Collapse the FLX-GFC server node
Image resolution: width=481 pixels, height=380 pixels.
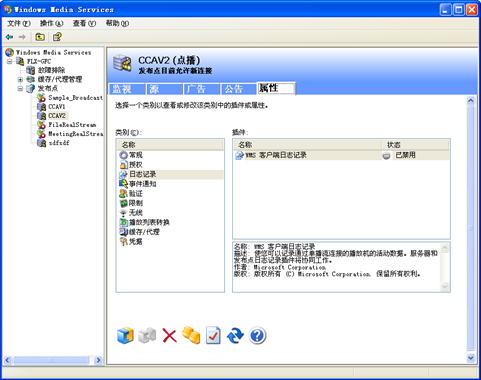pos(10,61)
